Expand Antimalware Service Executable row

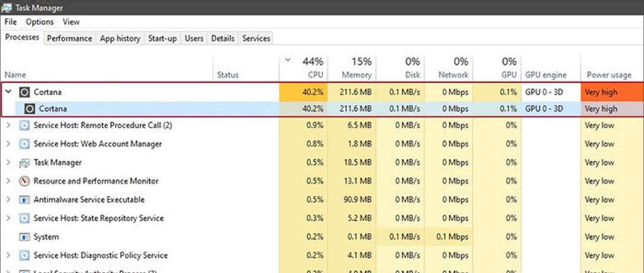pyautogui.click(x=8, y=200)
